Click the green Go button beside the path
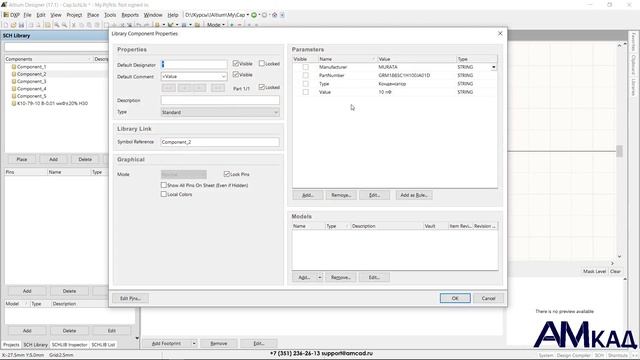The width and height of the screenshot is (640, 360). (x=254, y=15)
